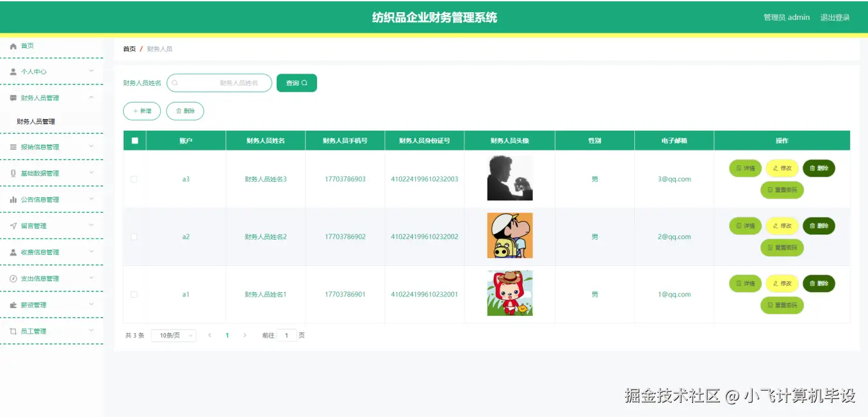Open the 10条/页 page size dropdown
Viewport: 868px width, 417px height.
pos(172,335)
